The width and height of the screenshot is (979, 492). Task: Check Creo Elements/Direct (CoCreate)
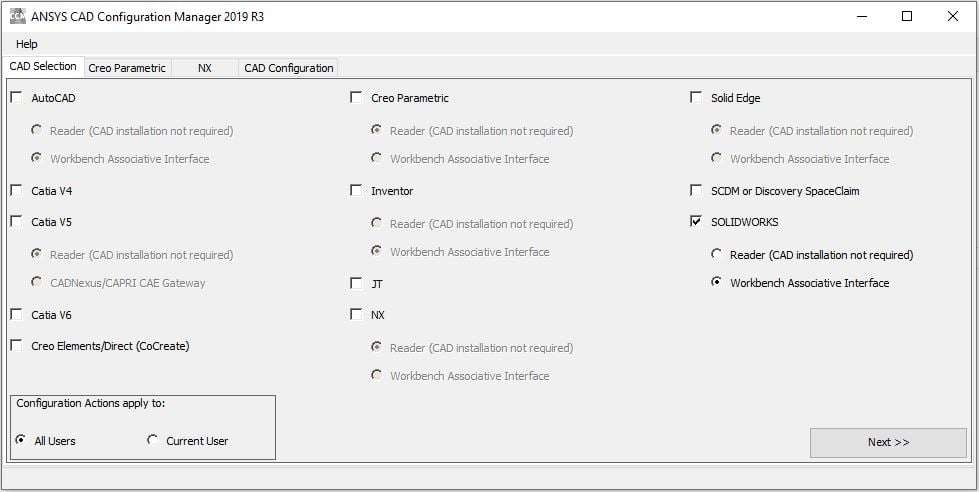[x=16, y=345]
